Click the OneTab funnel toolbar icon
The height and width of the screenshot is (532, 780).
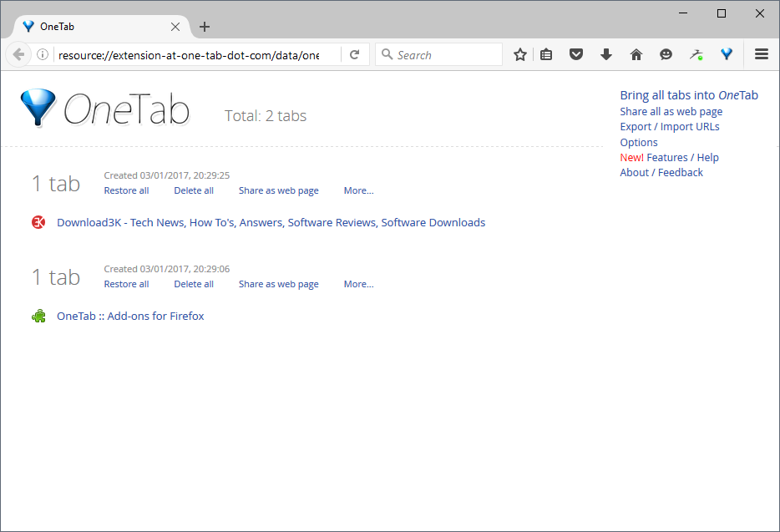(727, 54)
